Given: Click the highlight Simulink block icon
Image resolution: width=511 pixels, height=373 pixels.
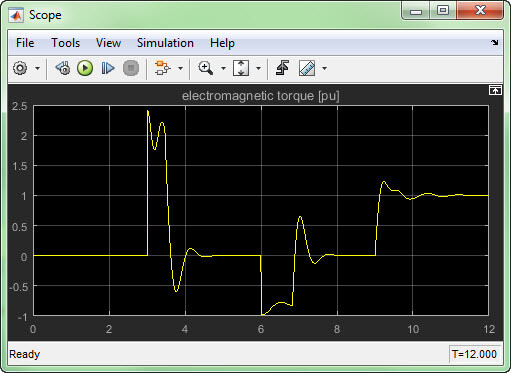Looking at the screenshot, I should coord(162,68).
